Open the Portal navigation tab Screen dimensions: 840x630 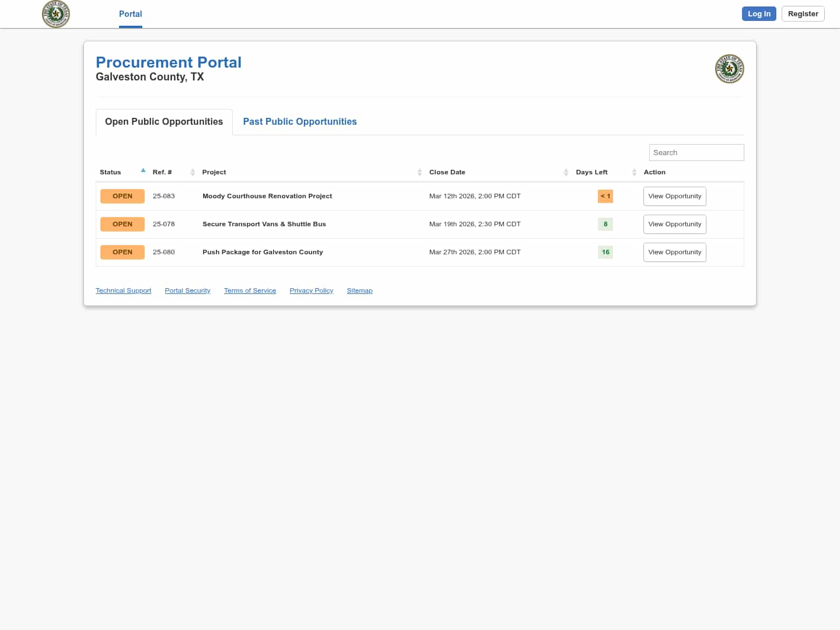pos(130,14)
